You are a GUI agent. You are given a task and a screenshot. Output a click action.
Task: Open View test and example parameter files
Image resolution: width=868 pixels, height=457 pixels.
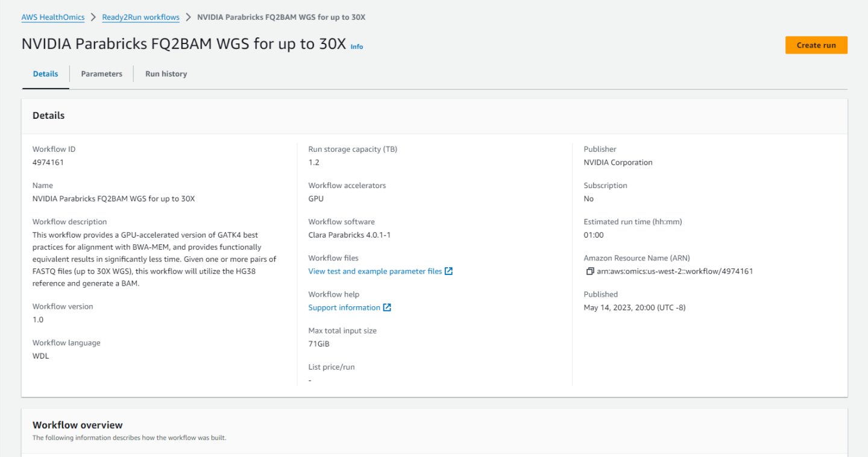[x=375, y=271]
